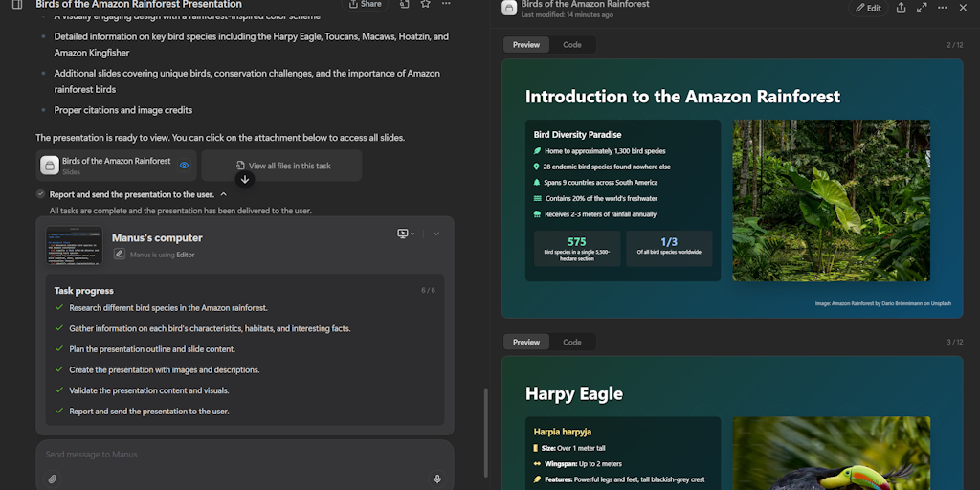The height and width of the screenshot is (490, 980).
Task: Toggle the eye icon on Birds of the Amazon Rainforest attachment
Action: (184, 166)
